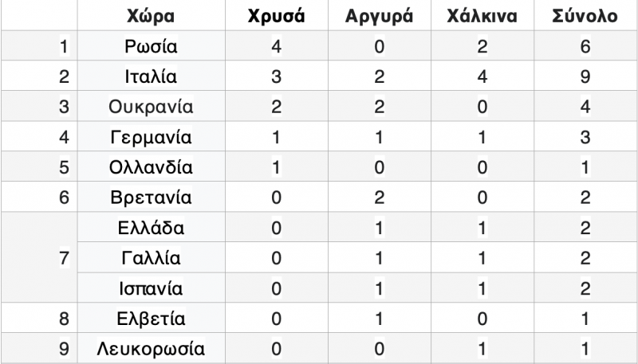
Task: Select Ρωσία's Χρυσά count of 4
Action: point(276,47)
